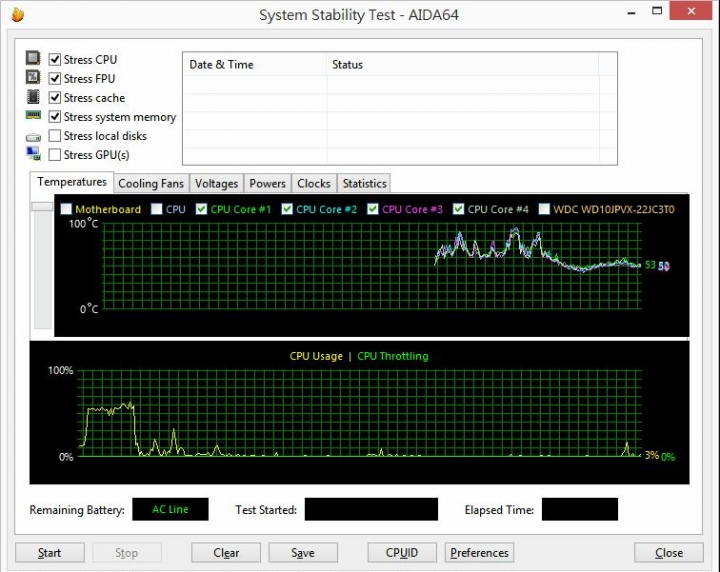The height and width of the screenshot is (572, 720).
Task: Hide CPU Core #4 temperature line
Action: [458, 209]
